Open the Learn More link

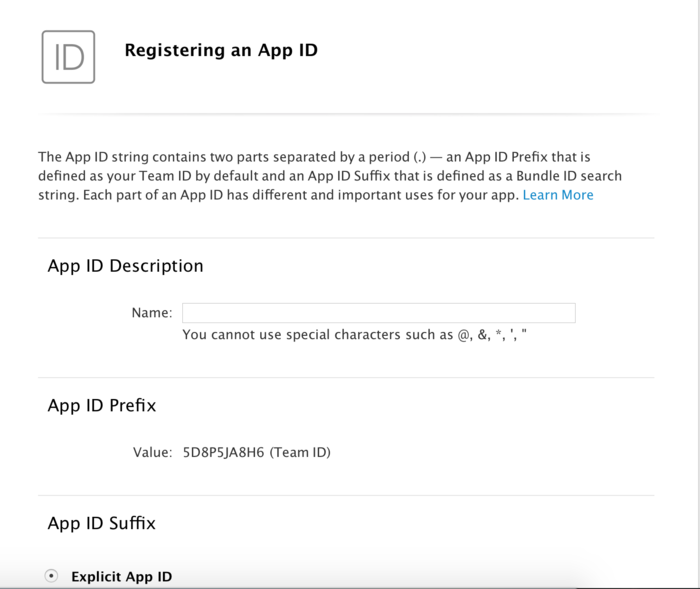coord(557,195)
